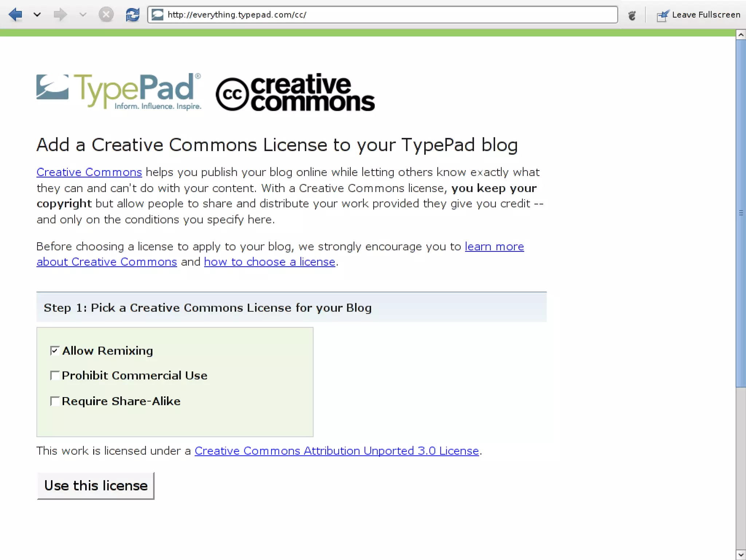Image resolution: width=746 pixels, height=560 pixels.
Task: Open the back history dropdown arrow
Action: pos(37,15)
